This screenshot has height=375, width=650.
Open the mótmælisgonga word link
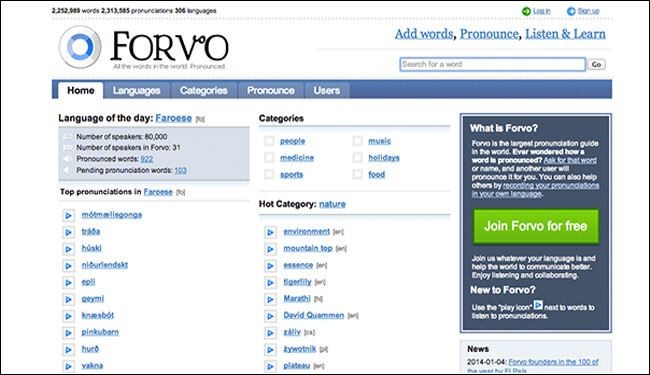point(112,215)
